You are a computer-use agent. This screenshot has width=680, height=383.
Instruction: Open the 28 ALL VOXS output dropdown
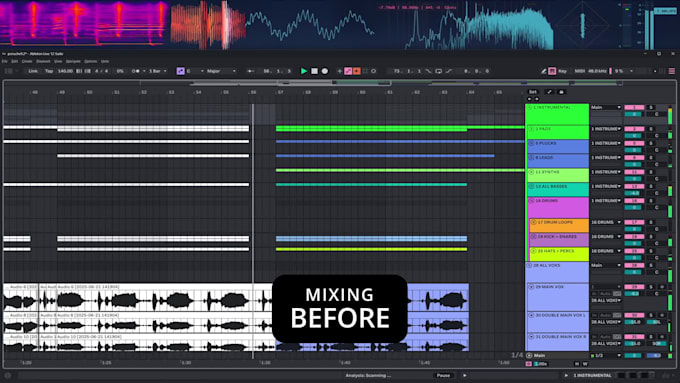click(x=606, y=265)
